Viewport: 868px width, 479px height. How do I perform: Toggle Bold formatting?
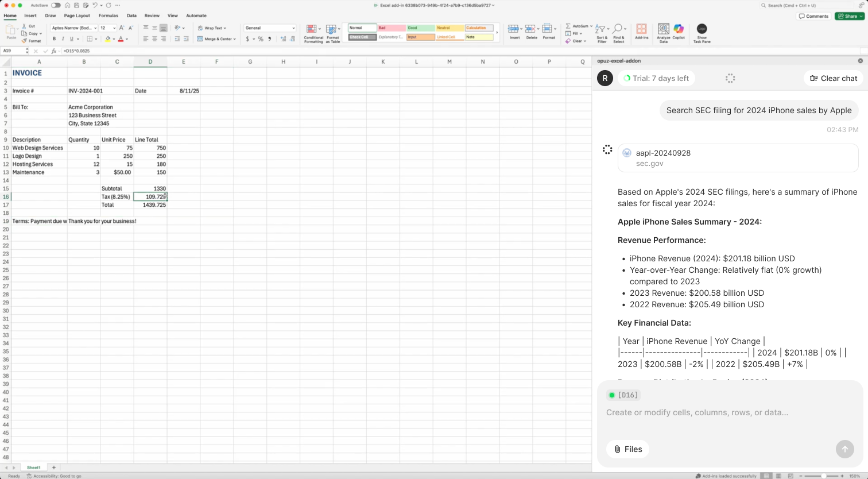(54, 39)
